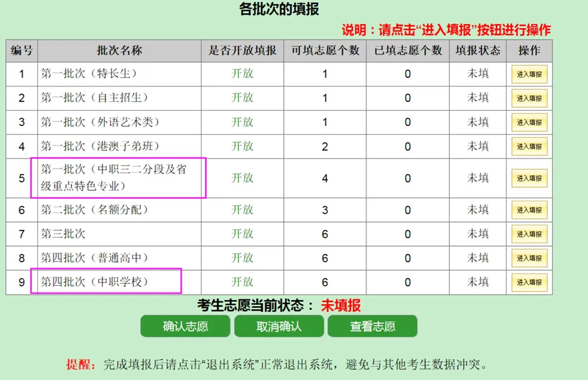Select the 可填志愿个数 column header

pos(325,51)
